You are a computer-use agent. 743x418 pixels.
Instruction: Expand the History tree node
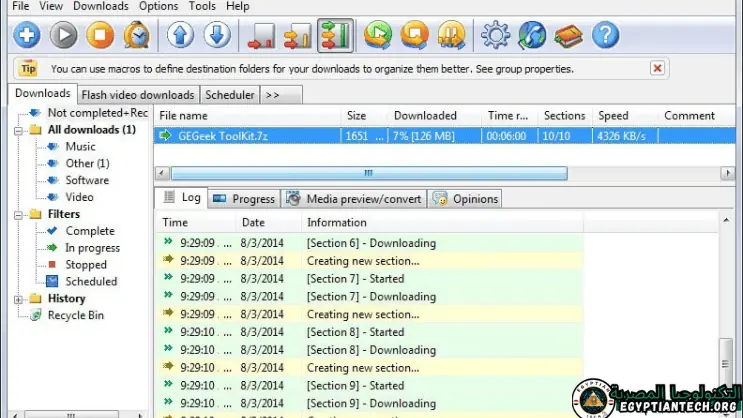pyautogui.click(x=20, y=299)
